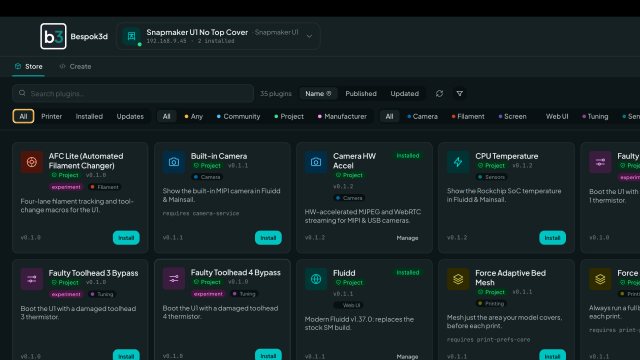This screenshot has width=640, height=360.
Task: Click the Built-in Camera plugin icon
Action: pyautogui.click(x=173, y=162)
